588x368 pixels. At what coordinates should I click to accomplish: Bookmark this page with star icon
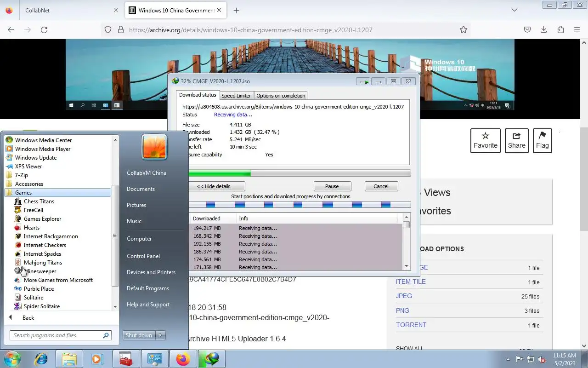[464, 30]
